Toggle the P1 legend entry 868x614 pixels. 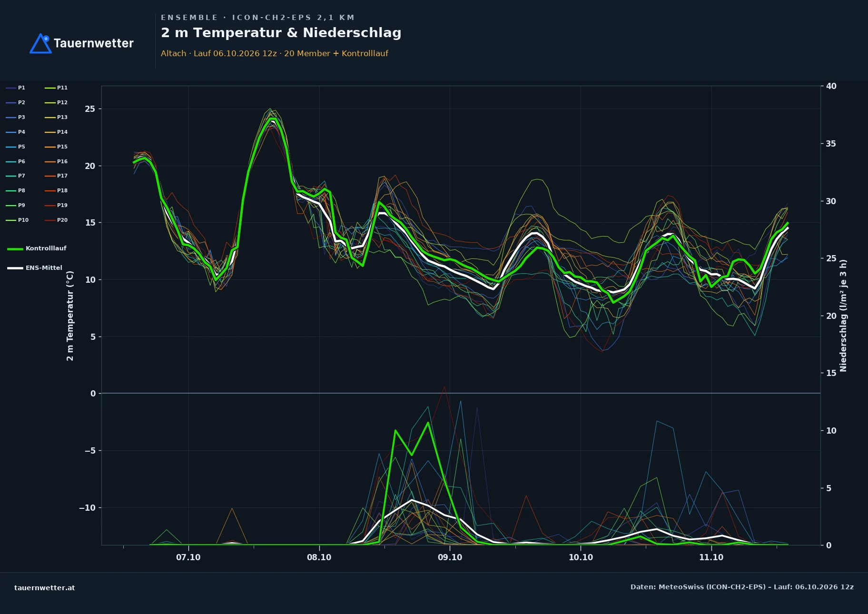pos(15,88)
